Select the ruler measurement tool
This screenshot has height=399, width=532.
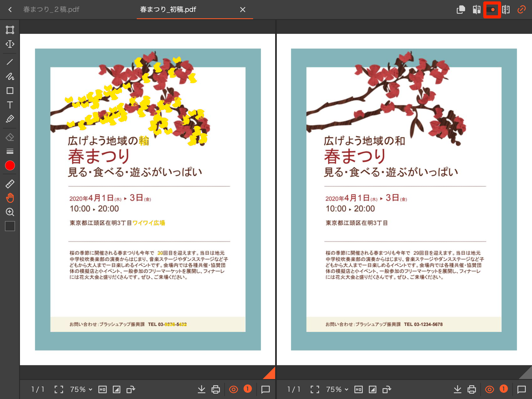pos(10,184)
